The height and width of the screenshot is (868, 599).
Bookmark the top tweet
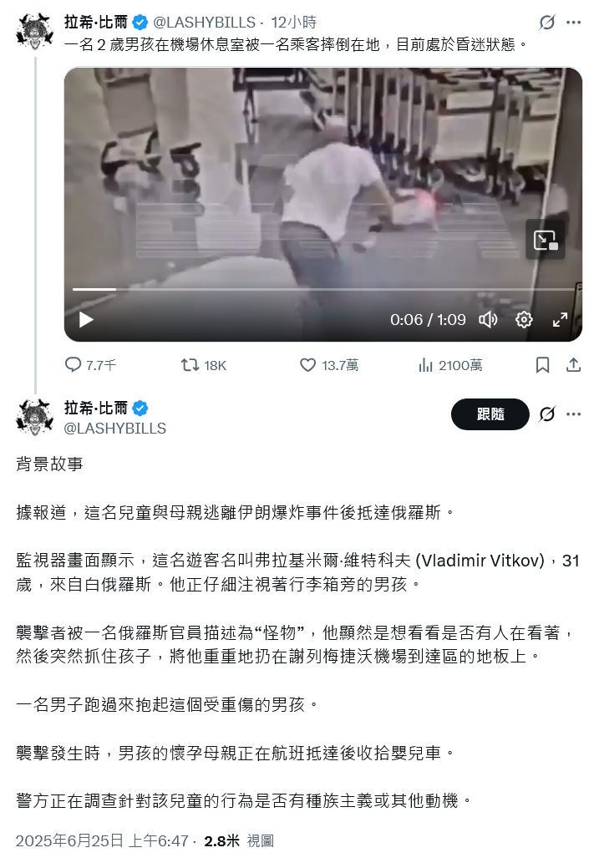coord(542,365)
